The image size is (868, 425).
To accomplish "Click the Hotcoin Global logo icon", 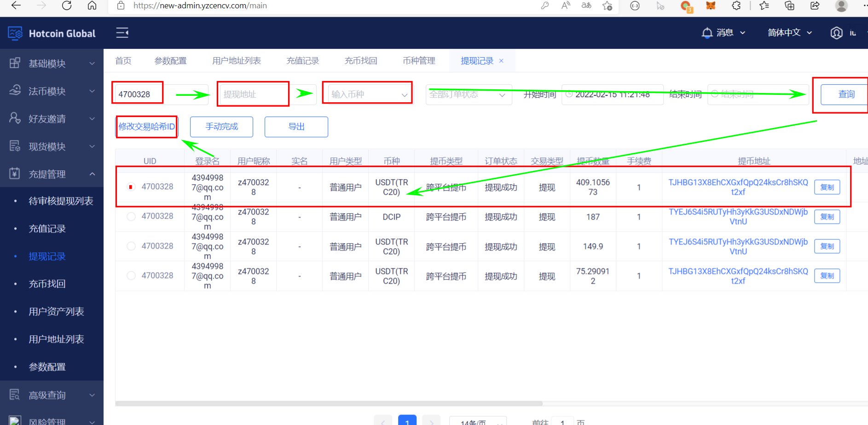I will (x=15, y=33).
